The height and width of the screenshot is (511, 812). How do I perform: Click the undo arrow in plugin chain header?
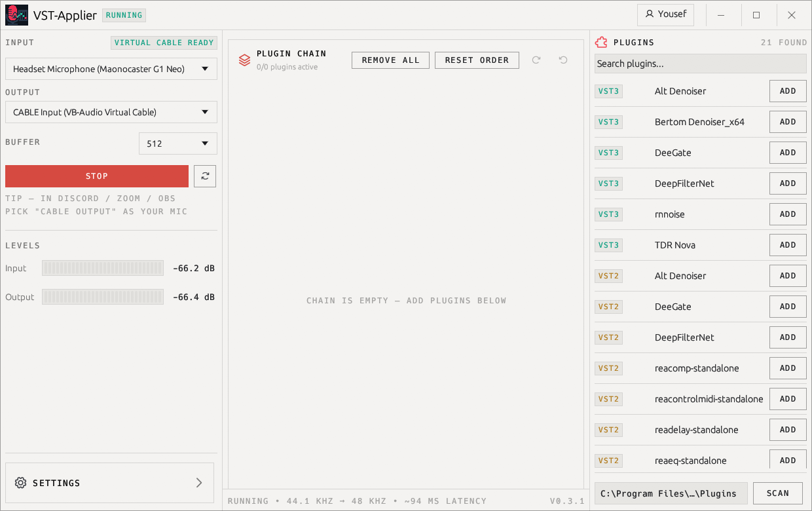click(563, 60)
